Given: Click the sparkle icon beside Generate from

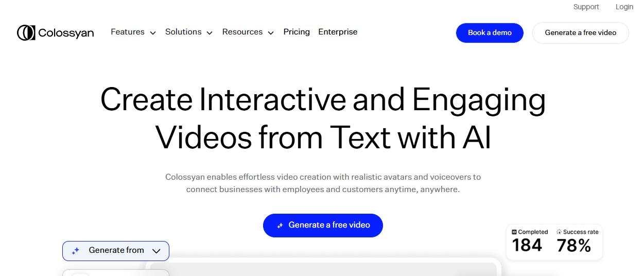Looking at the screenshot, I should pyautogui.click(x=76, y=251).
